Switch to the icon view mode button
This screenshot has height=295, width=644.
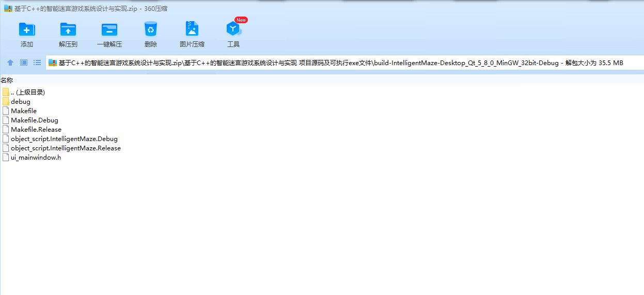click(24, 63)
